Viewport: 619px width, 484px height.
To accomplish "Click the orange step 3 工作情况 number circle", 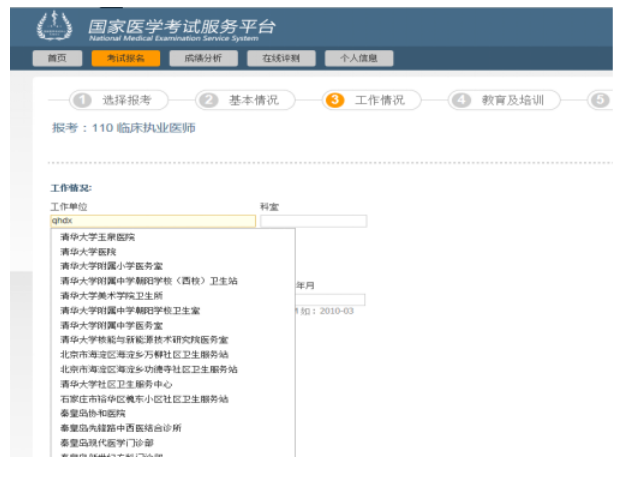I will click(335, 100).
